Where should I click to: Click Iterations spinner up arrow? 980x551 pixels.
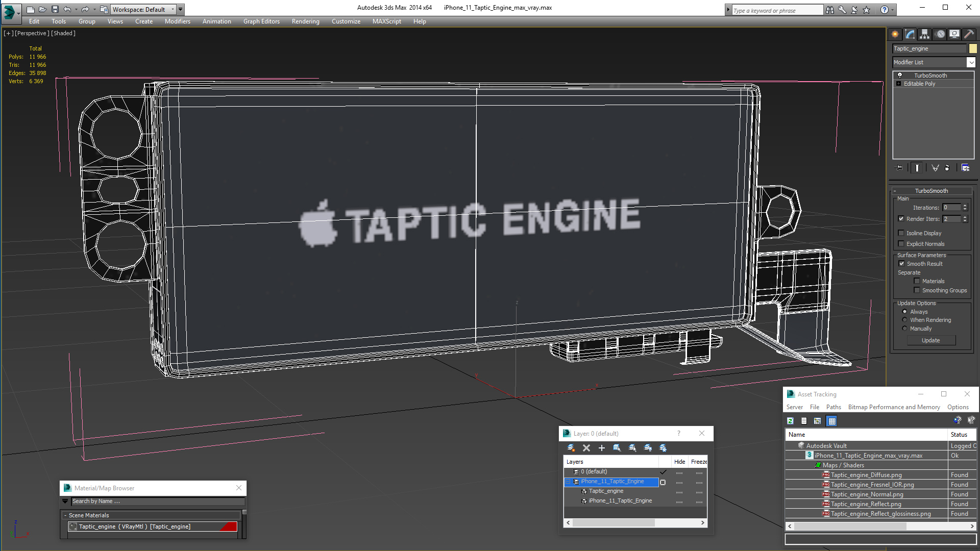coord(965,206)
